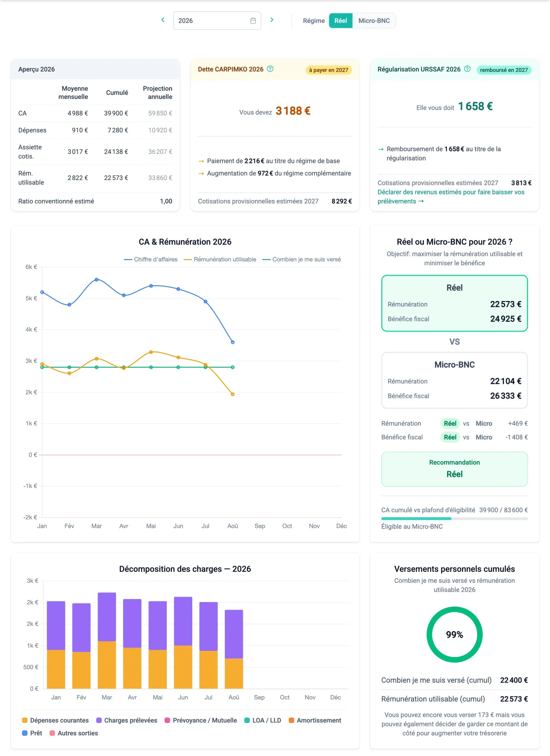Screen dimensions: 550x756
Task: Select the Réel comparison card
Action: [454, 303]
